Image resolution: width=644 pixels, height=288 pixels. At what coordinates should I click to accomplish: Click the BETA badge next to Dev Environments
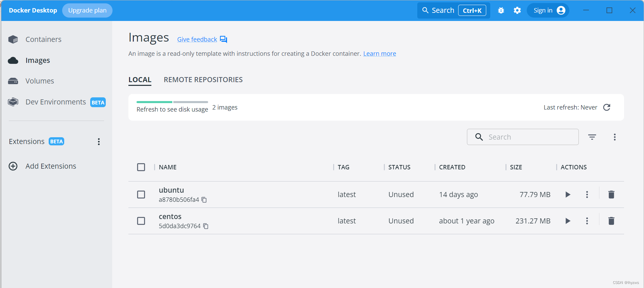click(98, 103)
